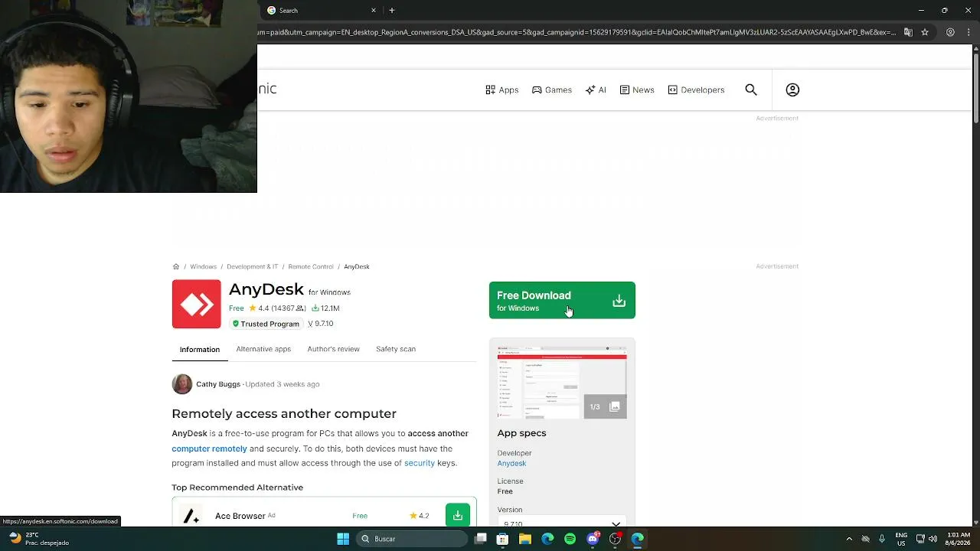Viewport: 980px width, 551px height.
Task: Open a new browser tab
Action: [x=392, y=11]
